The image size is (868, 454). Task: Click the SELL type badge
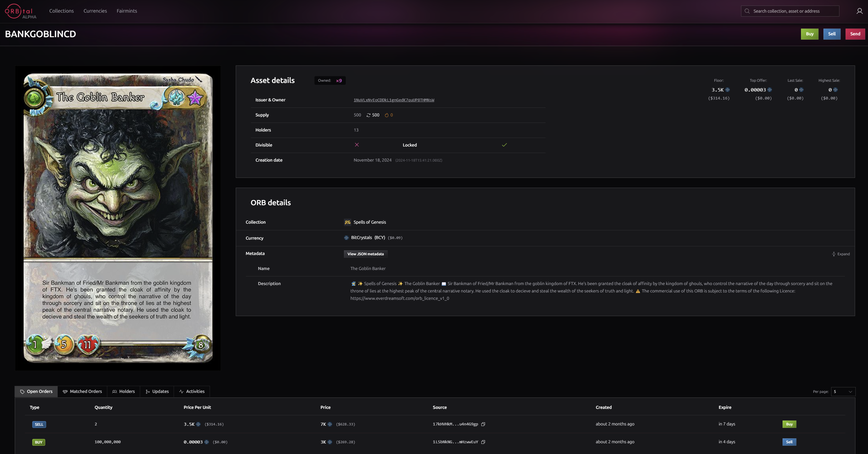[39, 425]
